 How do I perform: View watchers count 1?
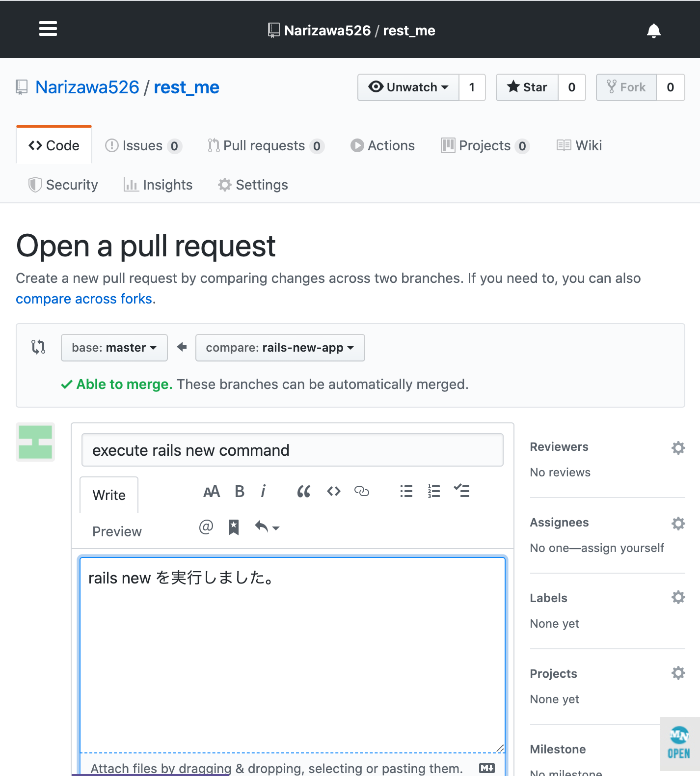tap(472, 87)
